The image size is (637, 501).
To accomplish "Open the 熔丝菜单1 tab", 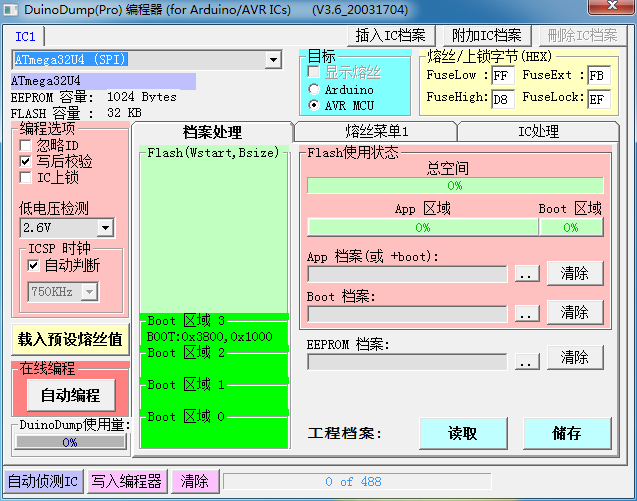I will pyautogui.click(x=376, y=131).
